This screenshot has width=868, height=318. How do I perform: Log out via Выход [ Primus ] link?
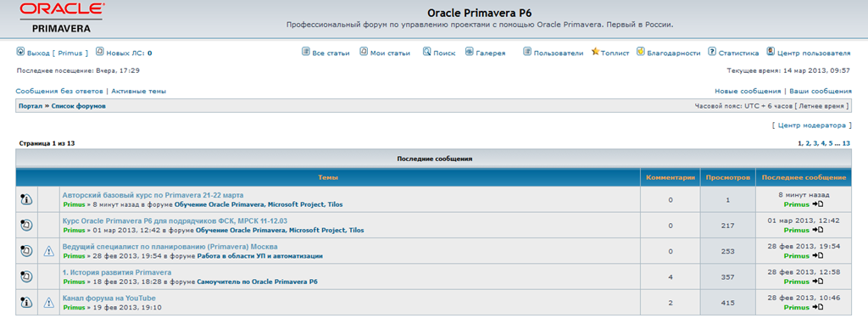coord(58,53)
